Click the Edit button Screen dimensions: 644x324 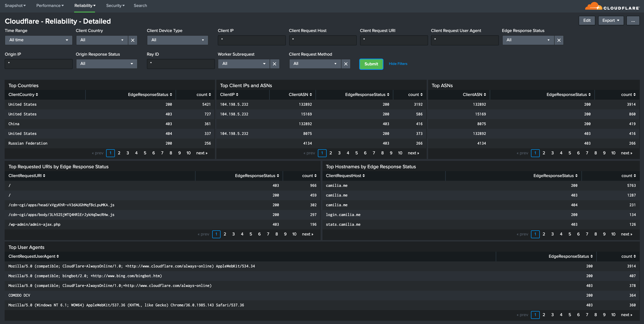click(x=587, y=20)
